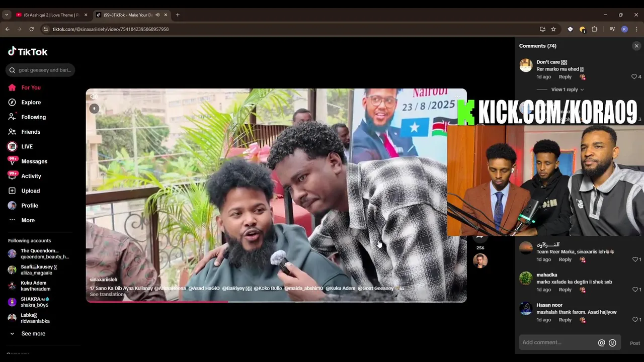
Task: Open the emoji picker for comments
Action: tap(612, 343)
